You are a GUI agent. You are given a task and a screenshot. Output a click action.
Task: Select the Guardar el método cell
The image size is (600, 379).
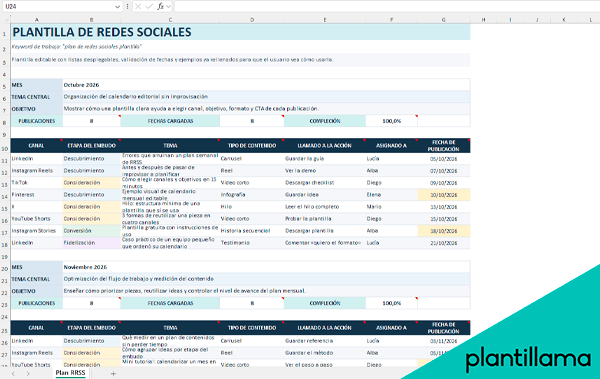pyautogui.click(x=324, y=353)
